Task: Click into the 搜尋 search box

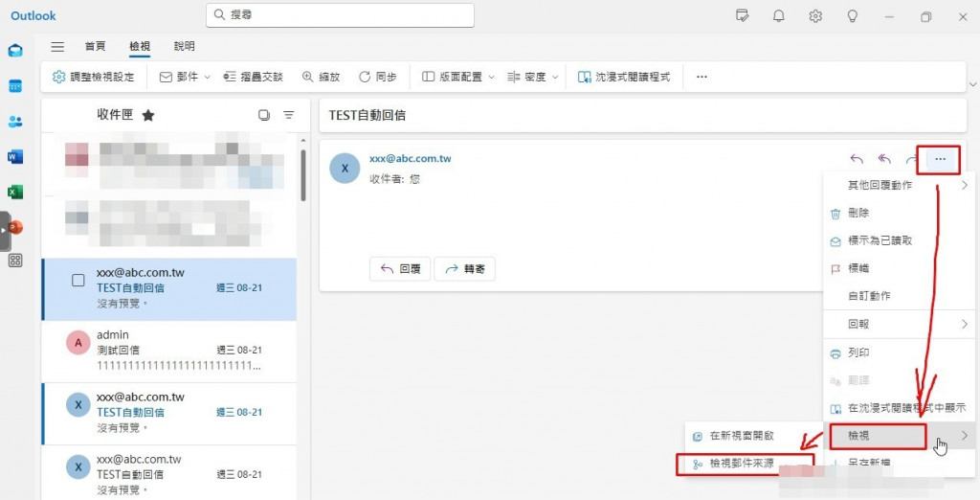Action: 340,14
